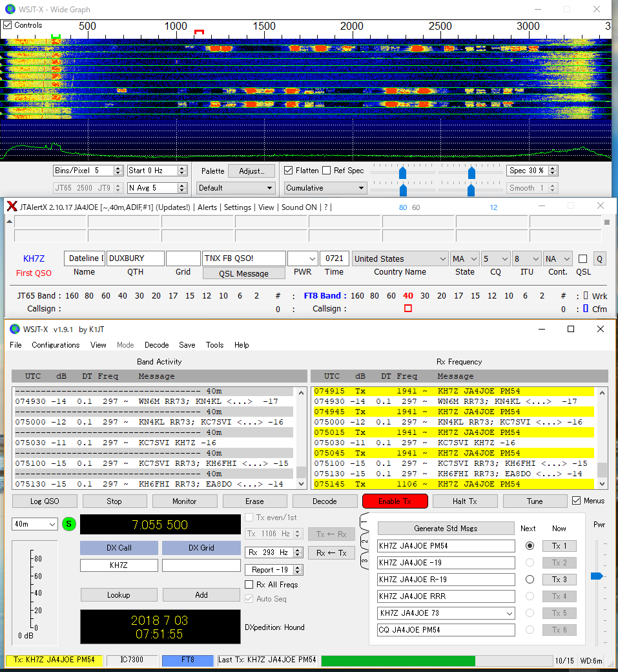Click the Rx ← Tx arrow button
The height and width of the screenshot is (672, 618).
tap(331, 552)
